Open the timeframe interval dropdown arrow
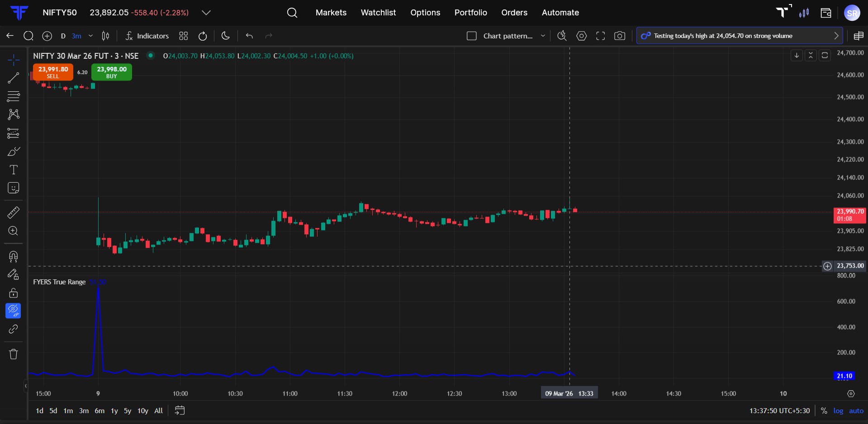868x424 pixels. (x=90, y=36)
